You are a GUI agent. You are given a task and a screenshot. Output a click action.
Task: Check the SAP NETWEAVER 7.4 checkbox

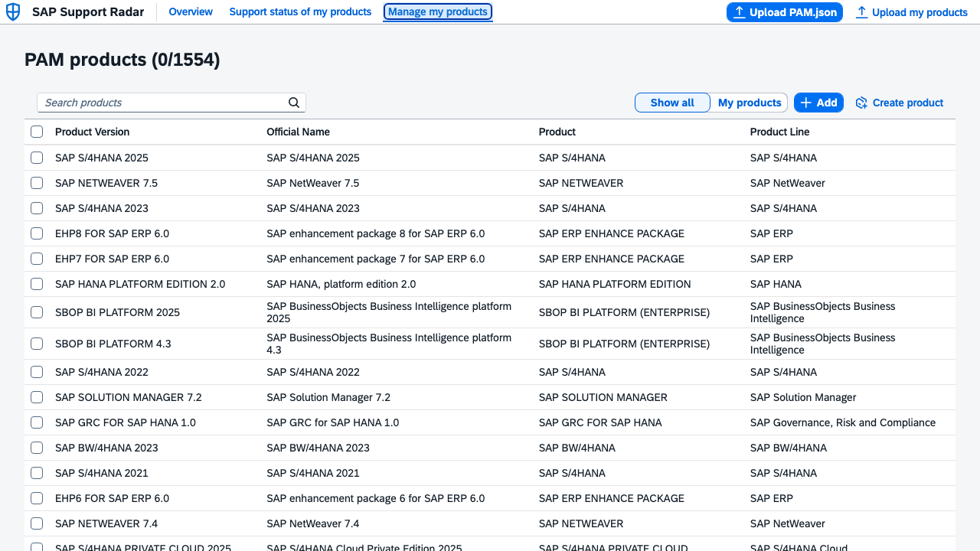click(x=37, y=523)
